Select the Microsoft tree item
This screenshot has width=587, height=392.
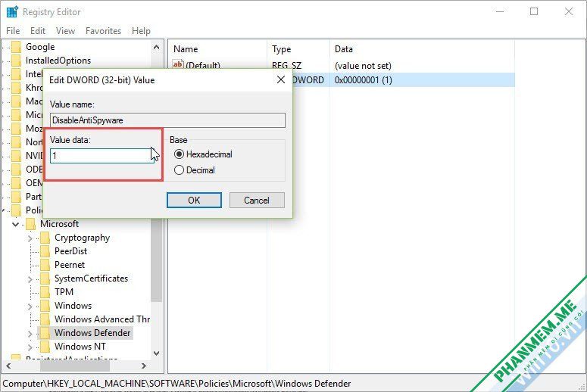point(59,224)
